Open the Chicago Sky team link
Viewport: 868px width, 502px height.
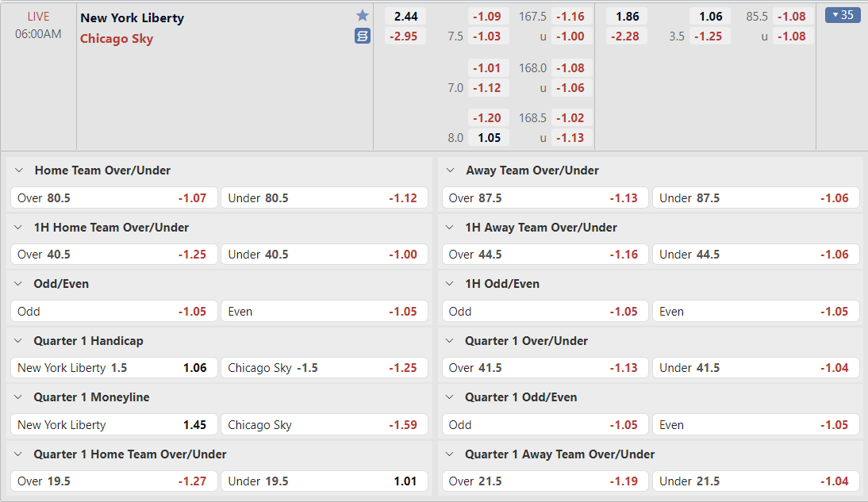coord(117,39)
